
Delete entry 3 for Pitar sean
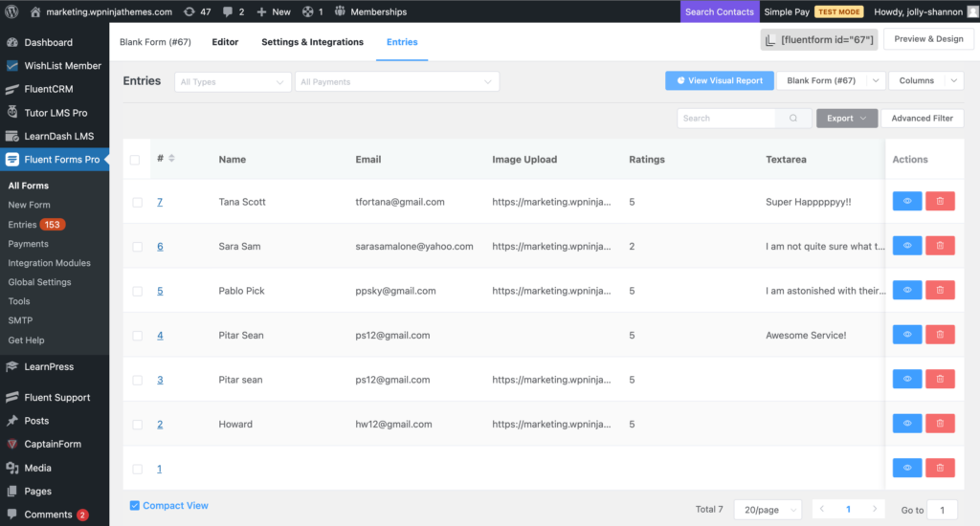940,379
